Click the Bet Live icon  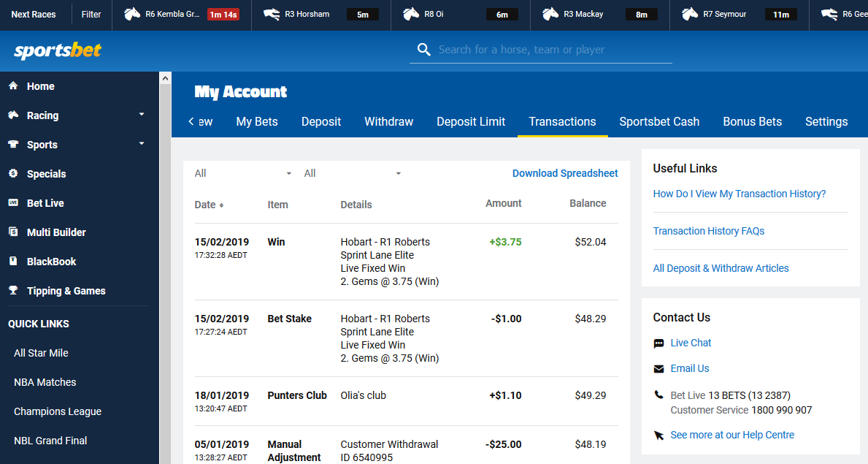pos(13,203)
